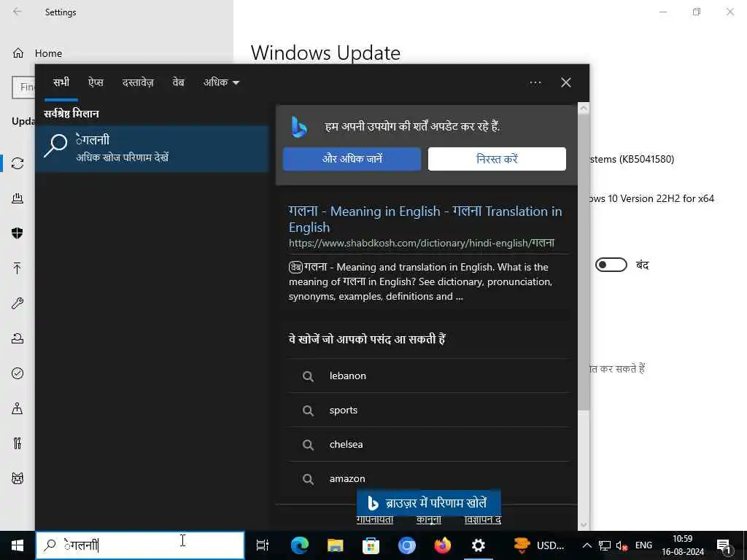747x560 pixels.
Task: Open Windows Security shield icon in Settings sidebar
Action: 18,233
